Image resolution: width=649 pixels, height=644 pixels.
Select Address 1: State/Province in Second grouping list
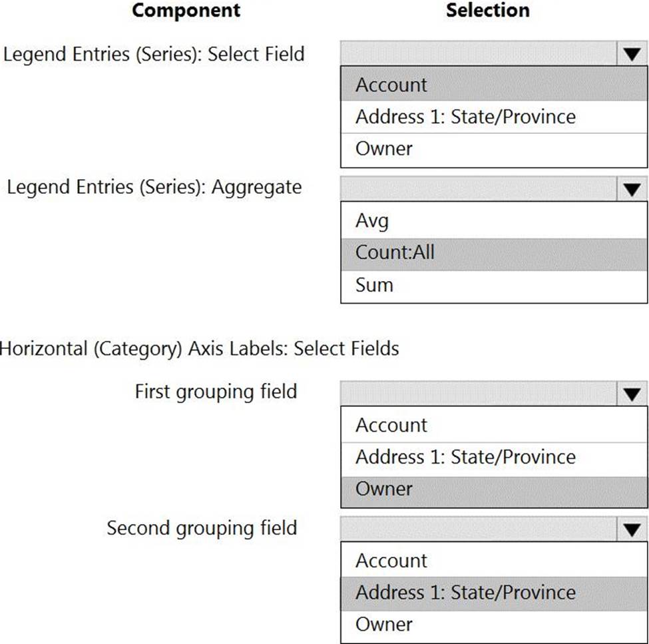493,593
